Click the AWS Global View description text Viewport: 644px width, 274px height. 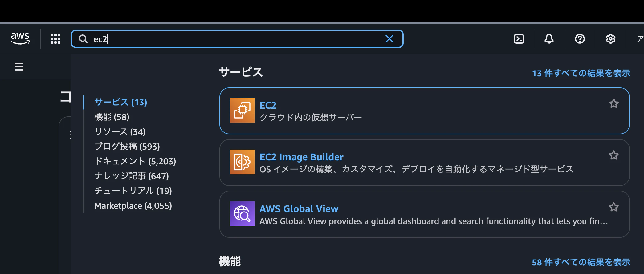pyautogui.click(x=434, y=221)
